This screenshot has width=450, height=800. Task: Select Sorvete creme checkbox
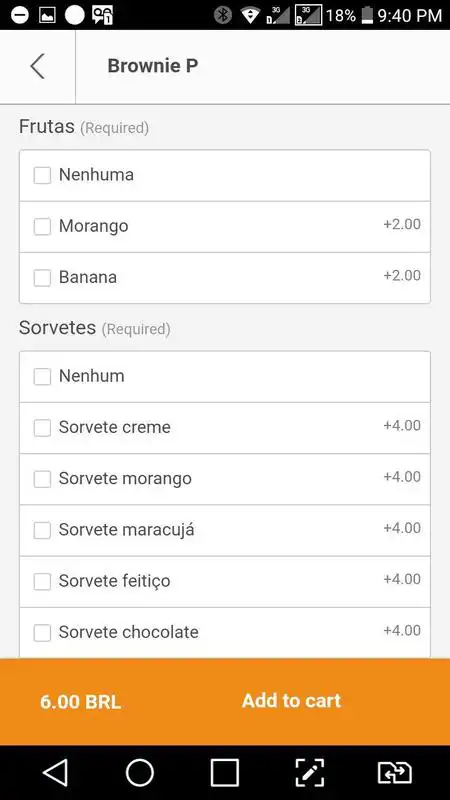point(42,428)
